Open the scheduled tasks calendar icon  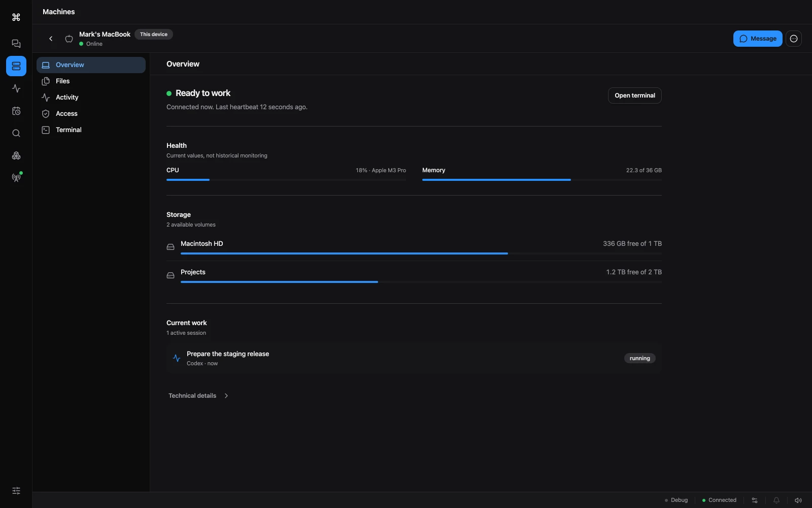16,111
